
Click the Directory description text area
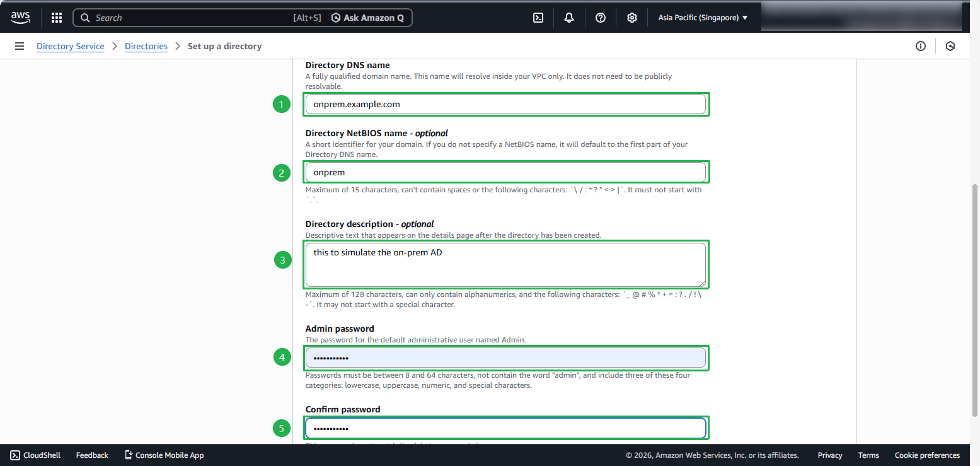[x=505, y=265]
